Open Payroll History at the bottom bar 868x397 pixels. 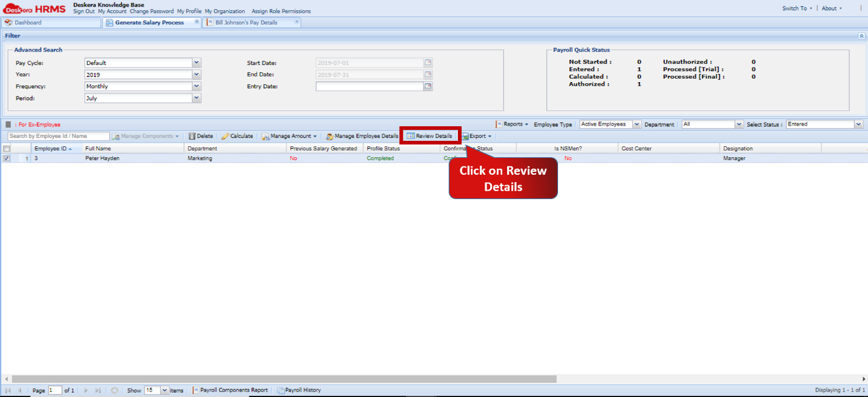click(x=298, y=390)
